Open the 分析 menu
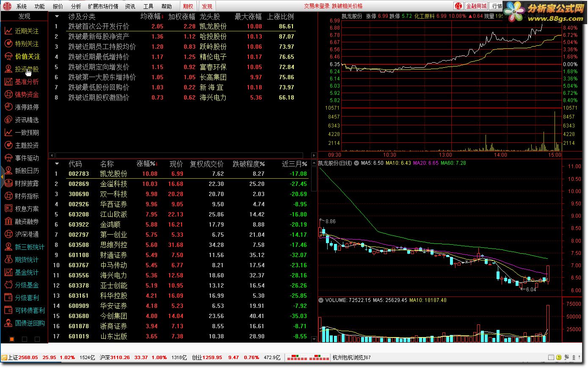This screenshot has width=588, height=368. tap(76, 6)
